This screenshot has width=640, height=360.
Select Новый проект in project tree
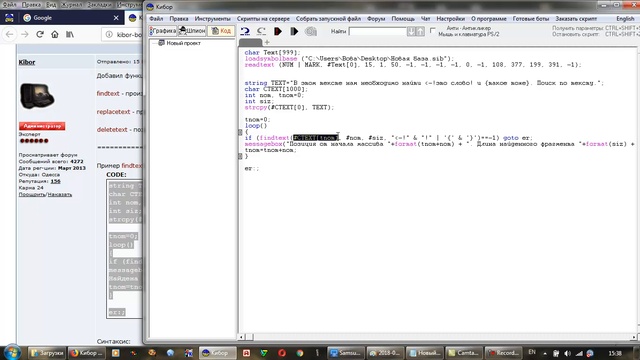tap(183, 43)
